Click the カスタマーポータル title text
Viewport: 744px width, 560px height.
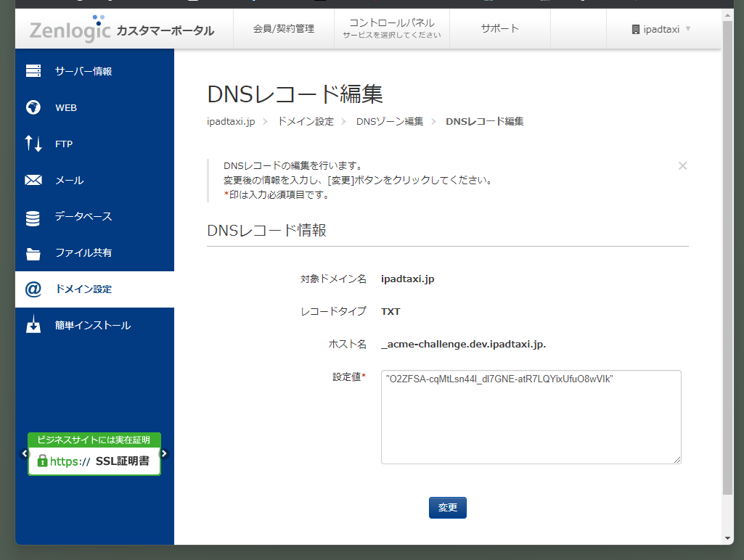pos(165,30)
